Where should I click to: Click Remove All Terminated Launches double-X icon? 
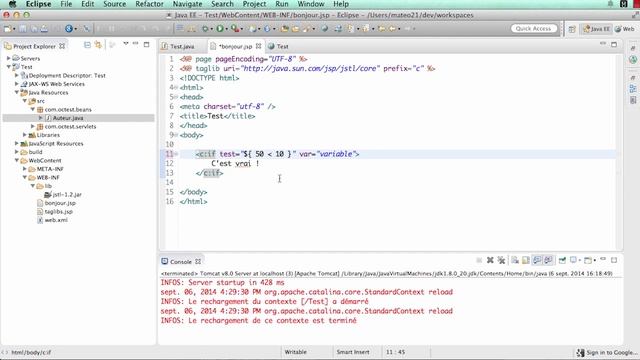pyautogui.click(x=501, y=260)
